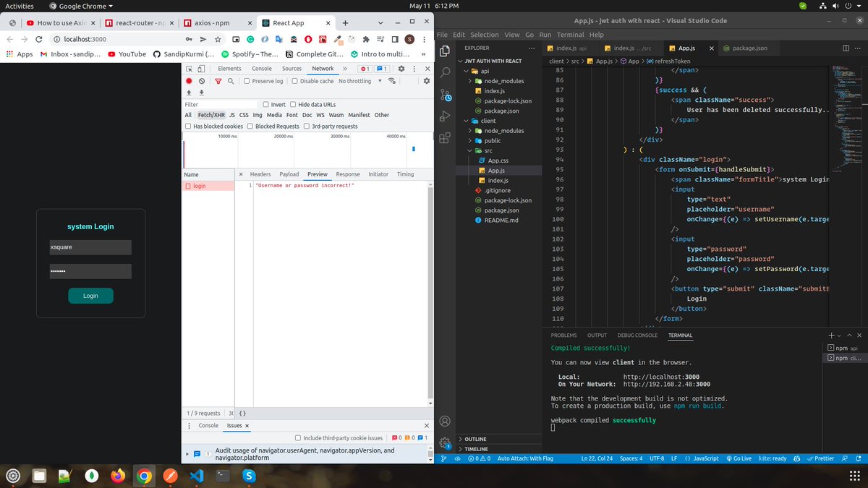Open the No throttling dropdown
868x488 pixels.
pyautogui.click(x=358, y=81)
